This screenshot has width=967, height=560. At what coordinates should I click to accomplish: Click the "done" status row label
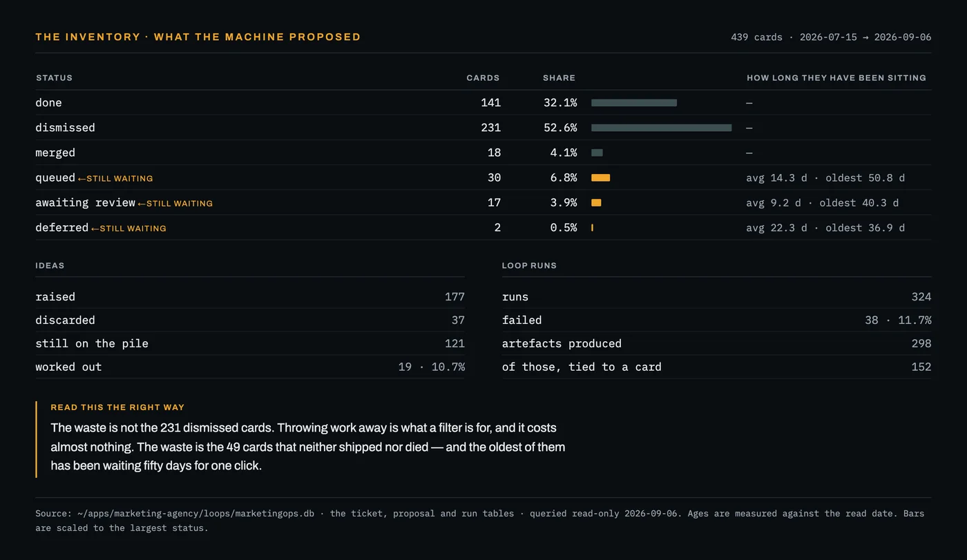point(49,103)
